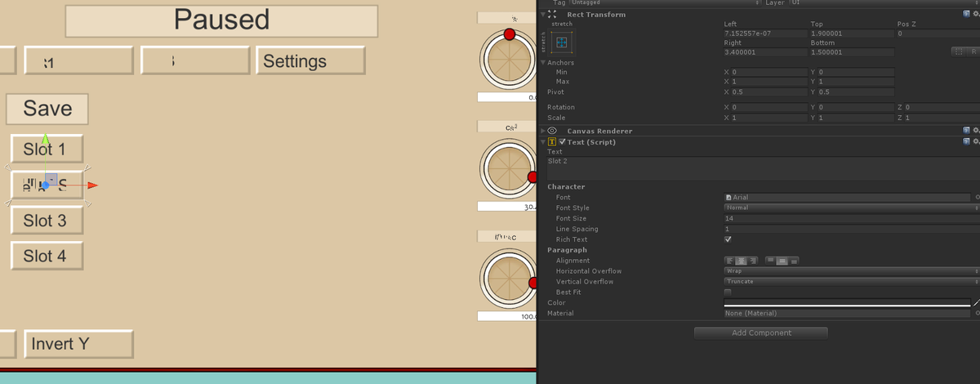Enable the Best Fit checkbox
Screen dimensions: 980x384
click(x=728, y=292)
